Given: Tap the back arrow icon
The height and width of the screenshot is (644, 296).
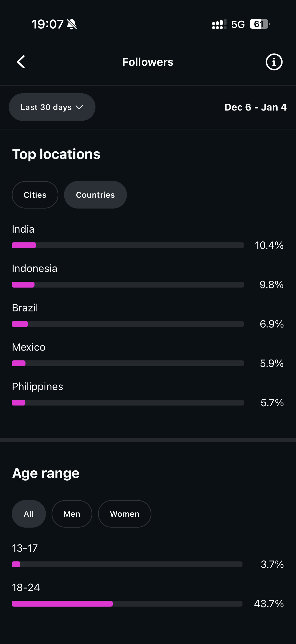Looking at the screenshot, I should (x=21, y=62).
